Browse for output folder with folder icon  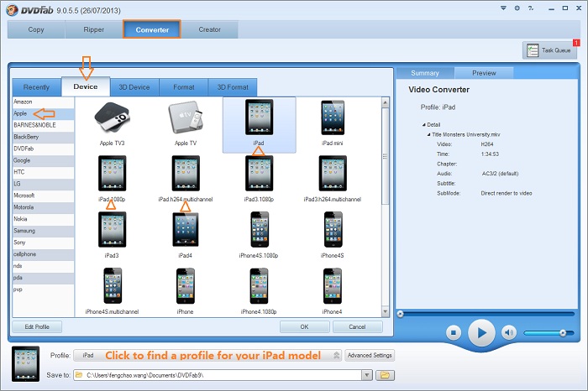click(x=385, y=375)
